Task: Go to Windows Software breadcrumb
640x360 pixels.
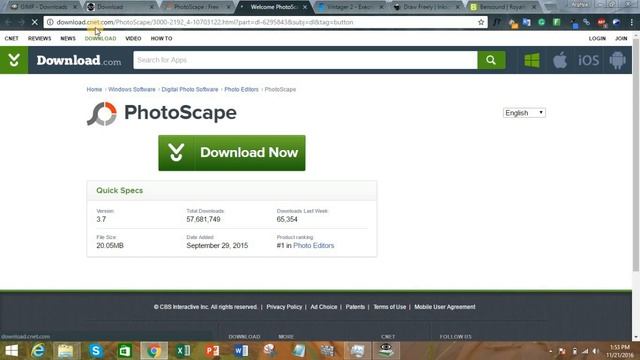Action: click(x=132, y=89)
